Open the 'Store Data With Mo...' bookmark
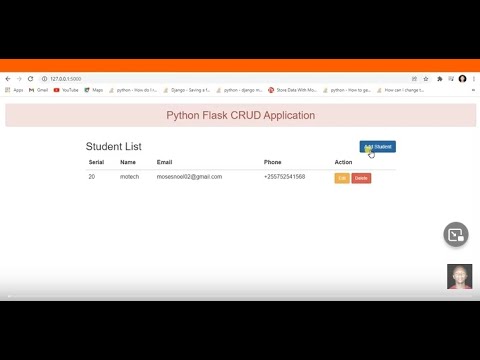This screenshot has width=480, height=360. pyautogui.click(x=293, y=90)
